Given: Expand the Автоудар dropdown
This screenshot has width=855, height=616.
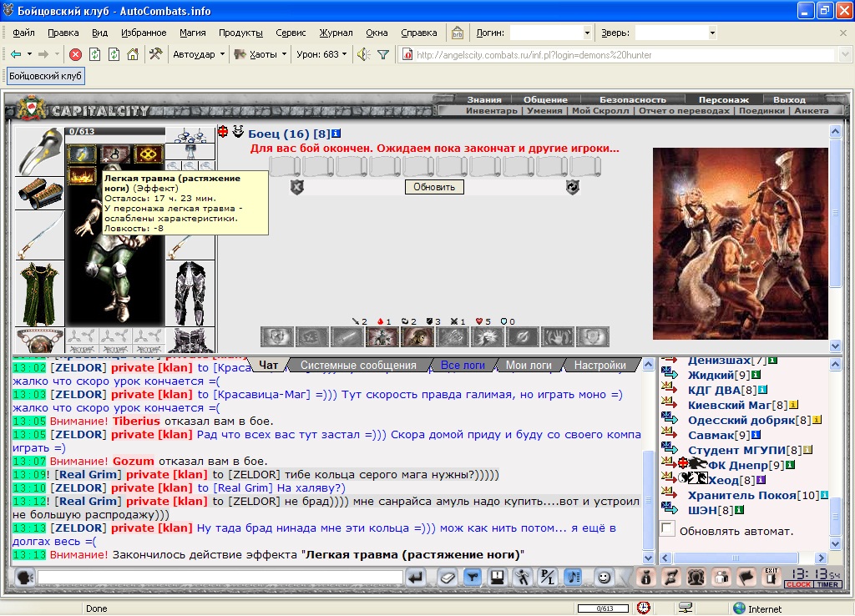Looking at the screenshot, I should tap(199, 54).
